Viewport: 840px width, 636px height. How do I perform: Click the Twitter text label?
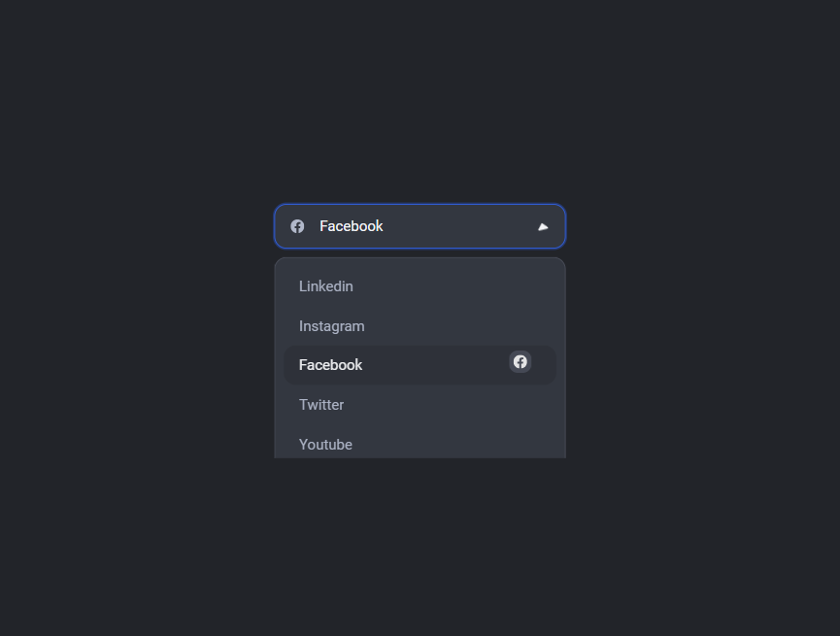click(321, 405)
